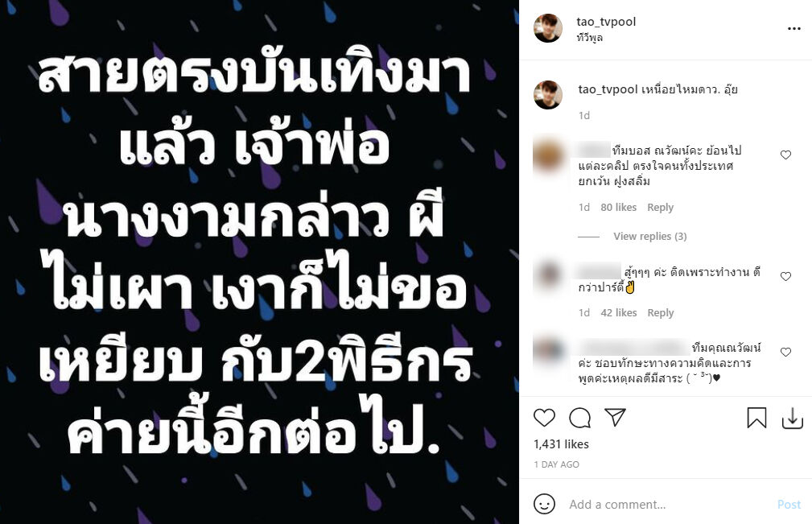Open tao_tvpool profile from the header username
This screenshot has width=812, height=524.
pyautogui.click(x=606, y=22)
